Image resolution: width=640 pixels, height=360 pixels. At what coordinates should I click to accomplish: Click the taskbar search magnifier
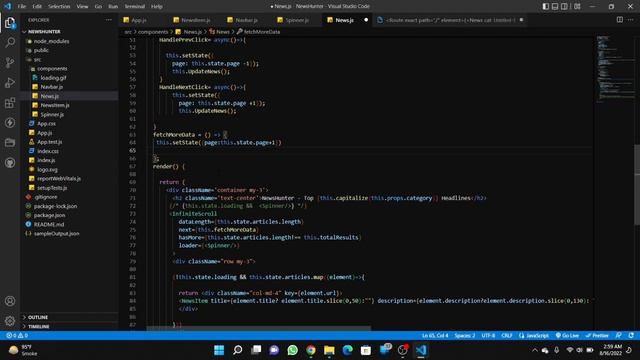click(237, 350)
